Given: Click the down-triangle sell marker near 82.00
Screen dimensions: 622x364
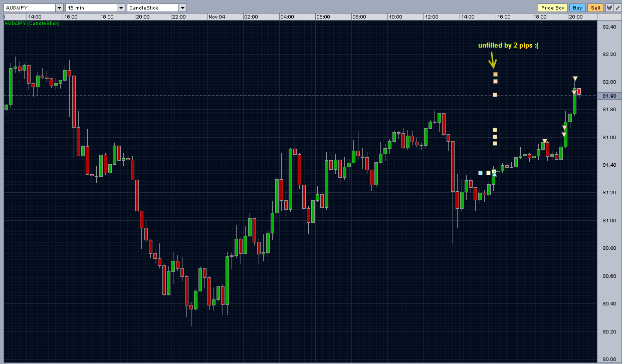Looking at the screenshot, I should pos(575,79).
